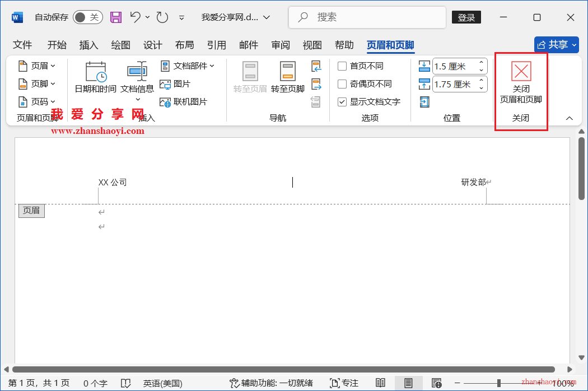Open Customize Quick Access Toolbar dropdown
This screenshot has width=588, height=391.
pos(181,17)
